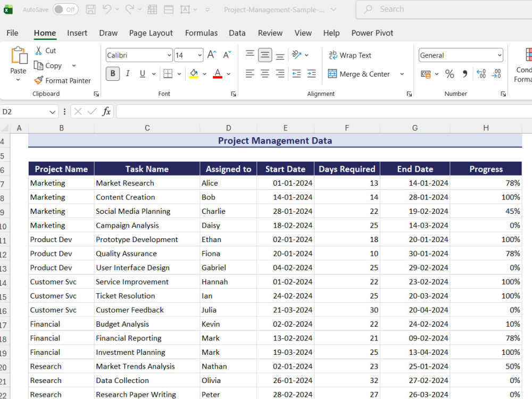
Task: Switch to the Formulas tab
Action: click(x=201, y=33)
